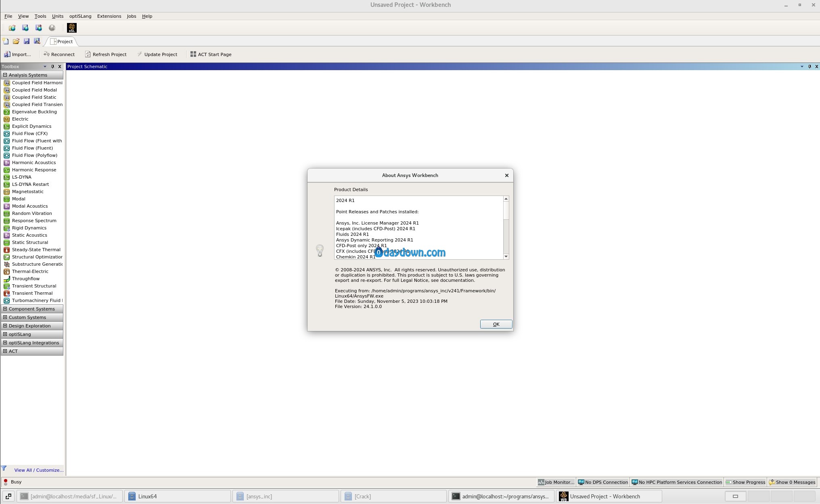
Task: Click the Product Details scrollbar down arrow
Action: pos(506,256)
